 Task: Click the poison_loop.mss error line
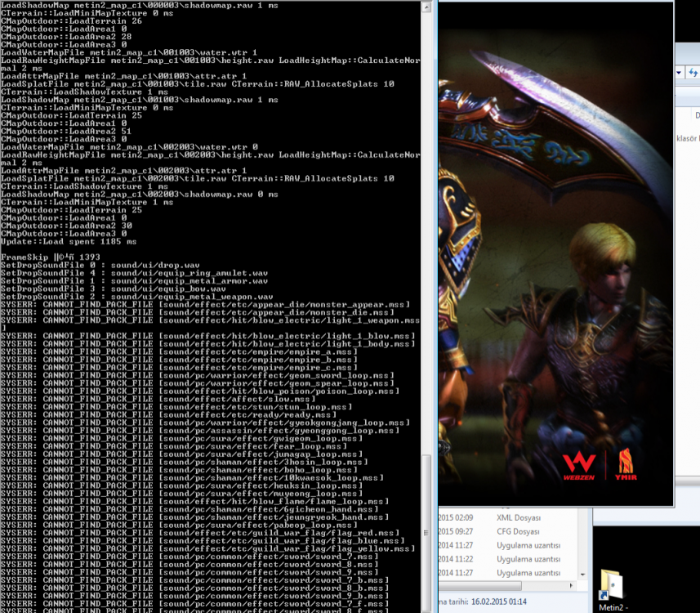(x=200, y=391)
